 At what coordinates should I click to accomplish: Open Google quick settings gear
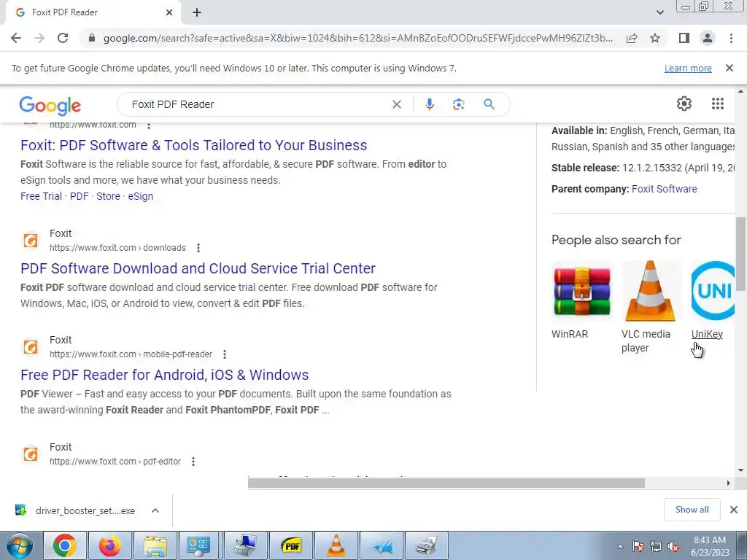click(x=684, y=104)
